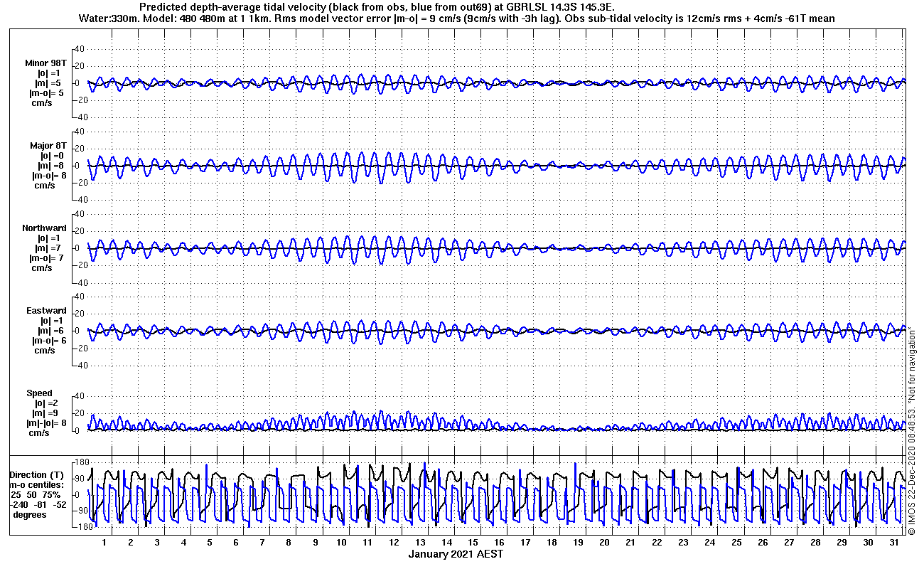This screenshot has height=569, width=924.
Task: Click the 'degrees' unit label
Action: (x=30, y=515)
